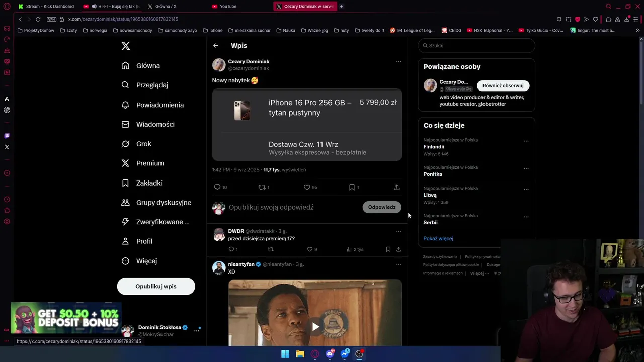644x362 pixels.
Task: Open the Twitch icon in the Opera sidebar
Action: pyautogui.click(x=7, y=136)
